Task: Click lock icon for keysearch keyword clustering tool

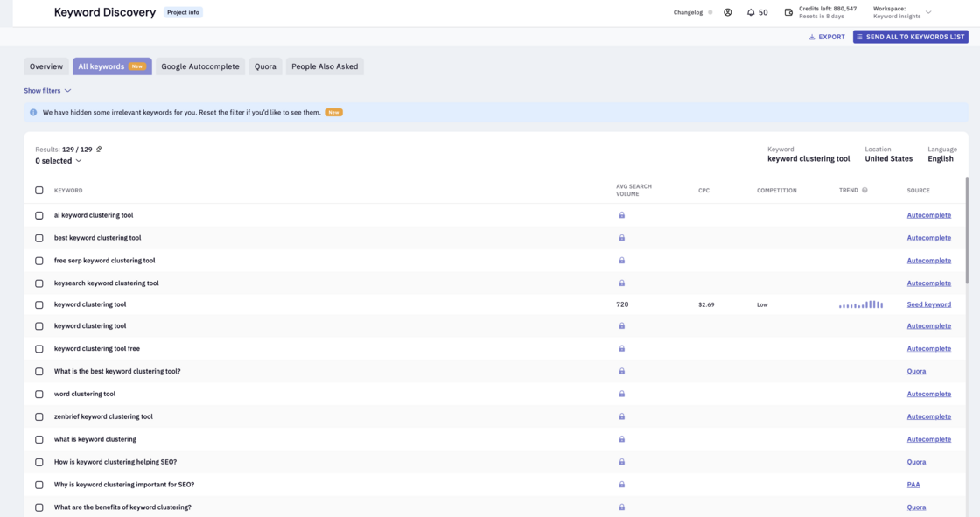Action: coord(622,283)
